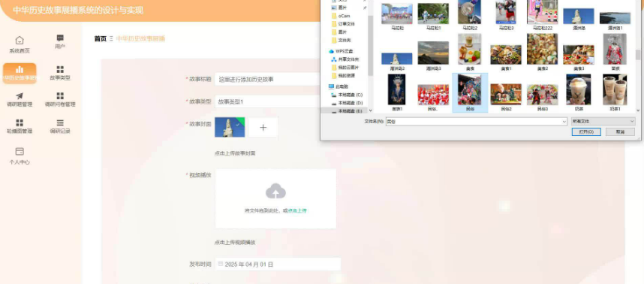Click the uploaded 故事封面 statue thumbnail
Screen dimensions: 644x284
click(x=230, y=128)
